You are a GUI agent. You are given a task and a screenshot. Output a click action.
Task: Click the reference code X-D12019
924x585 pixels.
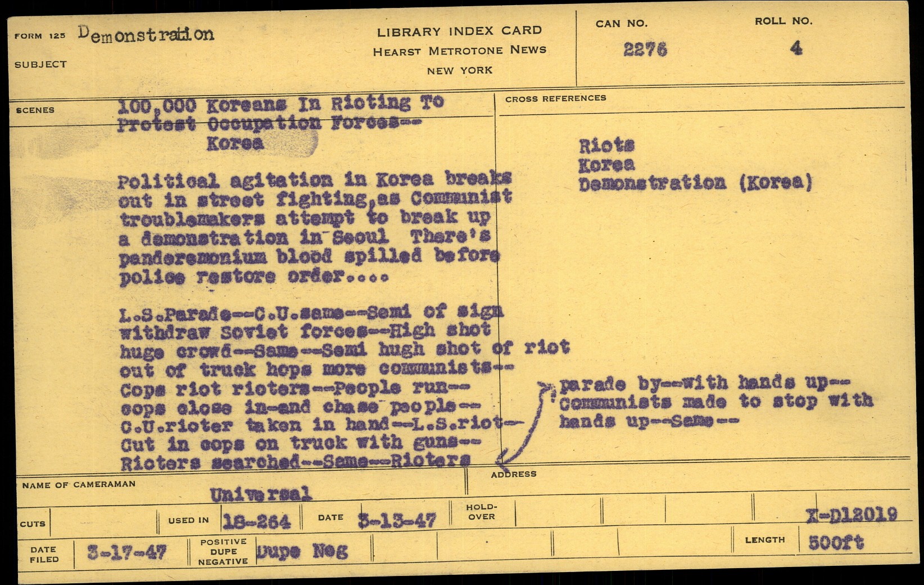[x=851, y=515]
